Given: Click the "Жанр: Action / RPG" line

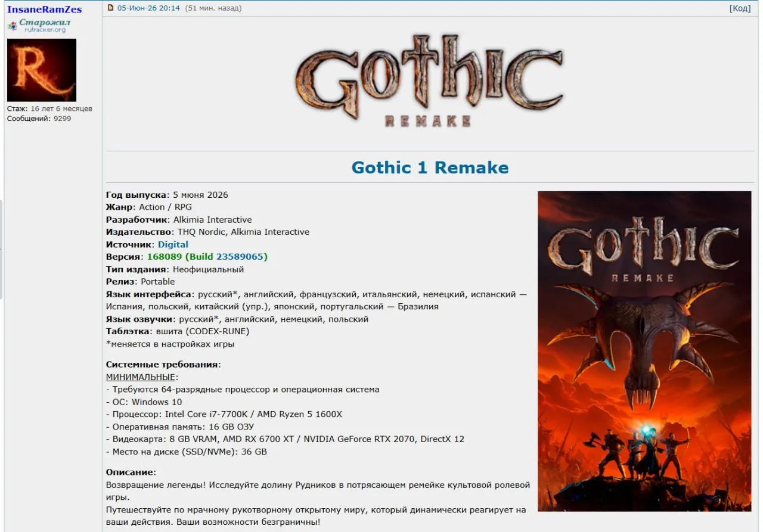Looking at the screenshot, I should 149,207.
